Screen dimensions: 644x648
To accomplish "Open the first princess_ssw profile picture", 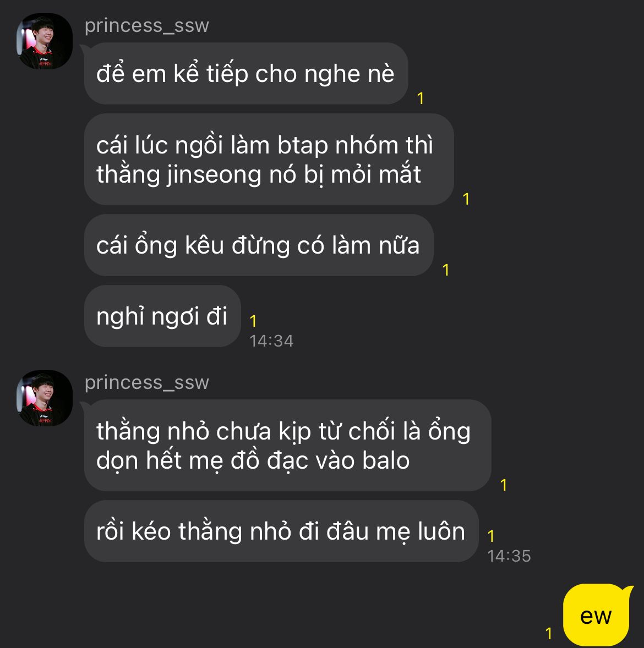I will pyautogui.click(x=44, y=41).
